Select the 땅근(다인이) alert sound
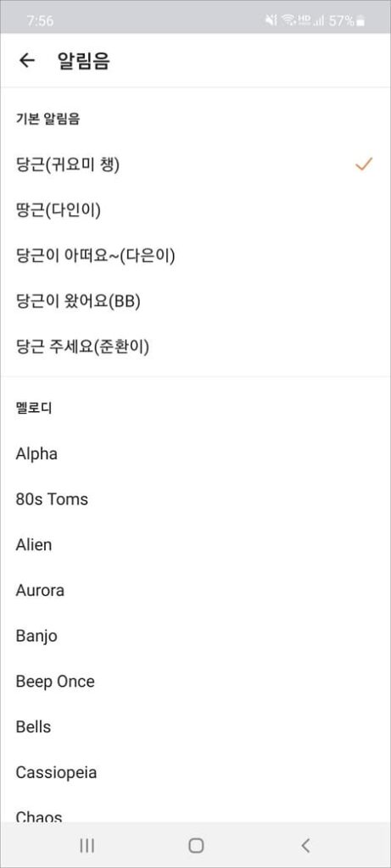This screenshot has width=391, height=868. (x=195, y=210)
